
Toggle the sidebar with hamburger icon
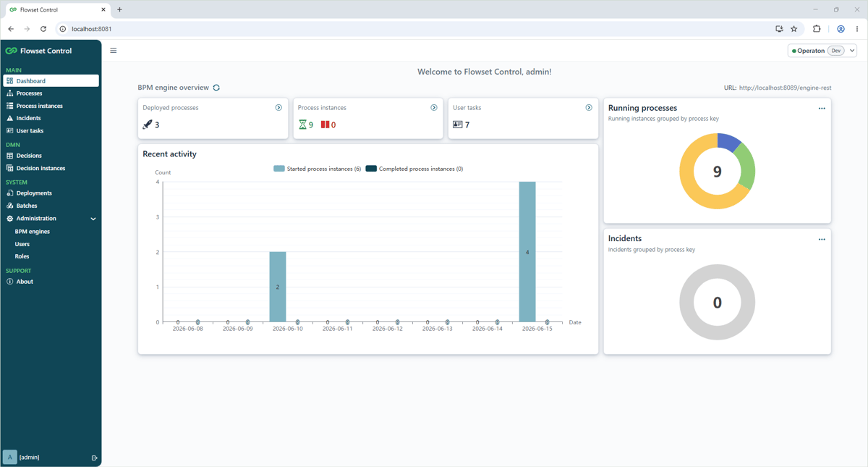click(114, 51)
